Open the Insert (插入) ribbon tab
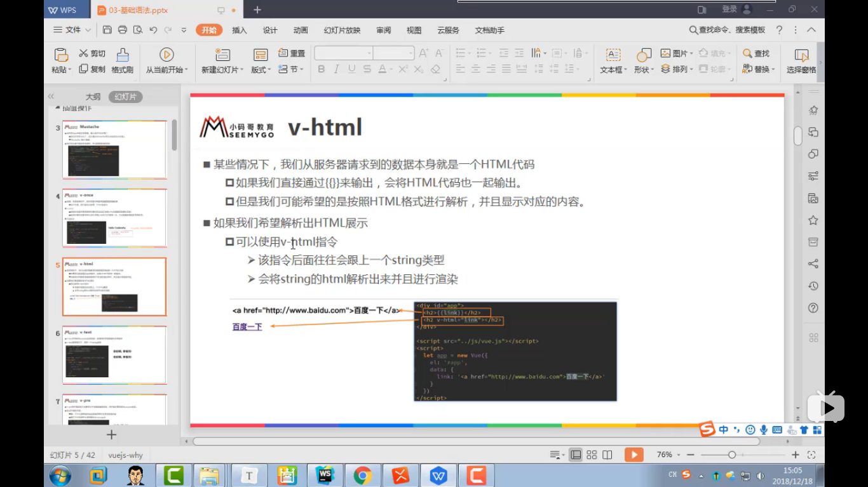 coord(240,30)
